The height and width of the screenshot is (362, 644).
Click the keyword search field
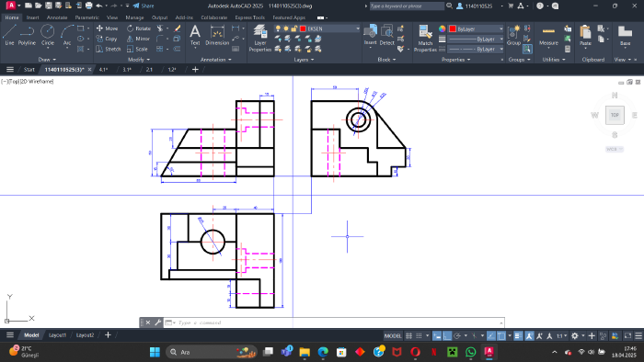pos(407,6)
